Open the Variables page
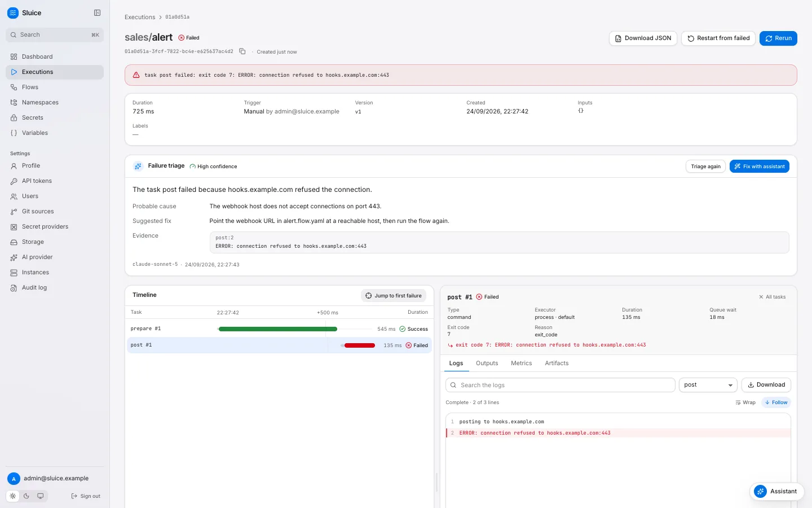812x508 pixels. (55, 133)
